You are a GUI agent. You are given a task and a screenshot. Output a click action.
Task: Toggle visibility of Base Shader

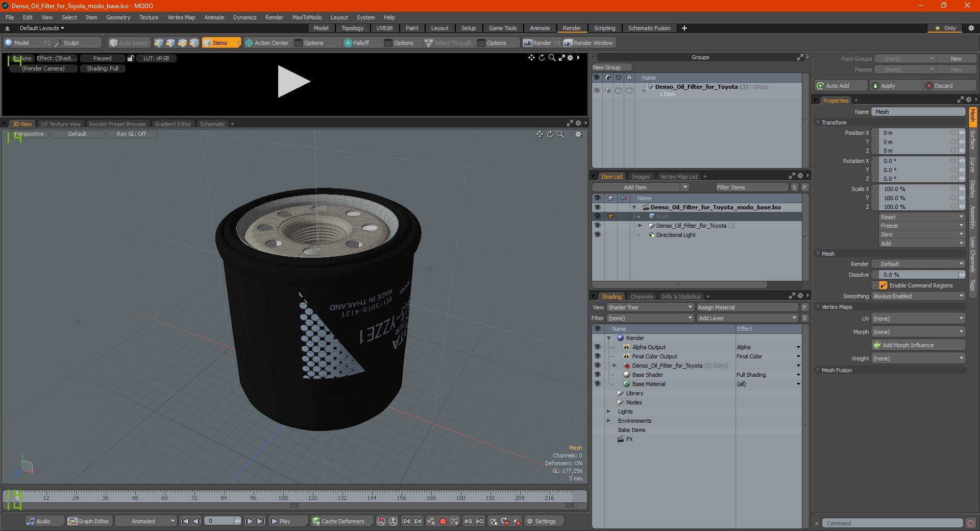(597, 375)
